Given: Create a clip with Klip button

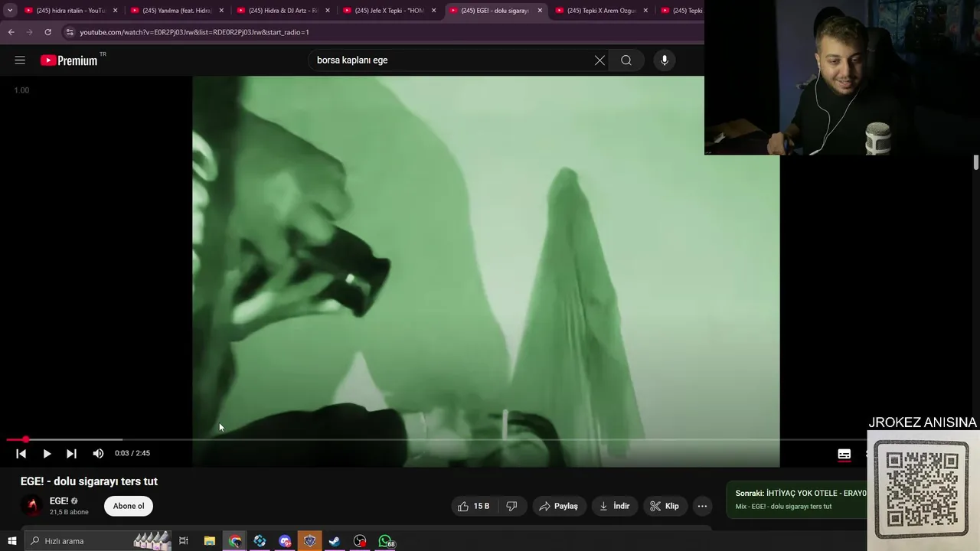Looking at the screenshot, I should (x=665, y=506).
